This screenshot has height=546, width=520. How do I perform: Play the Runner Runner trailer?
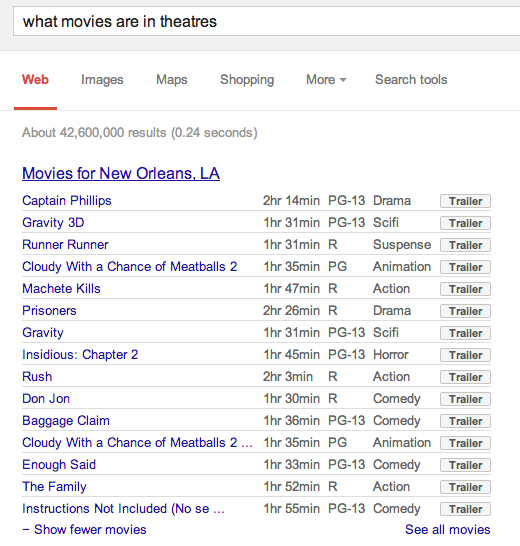tap(465, 245)
